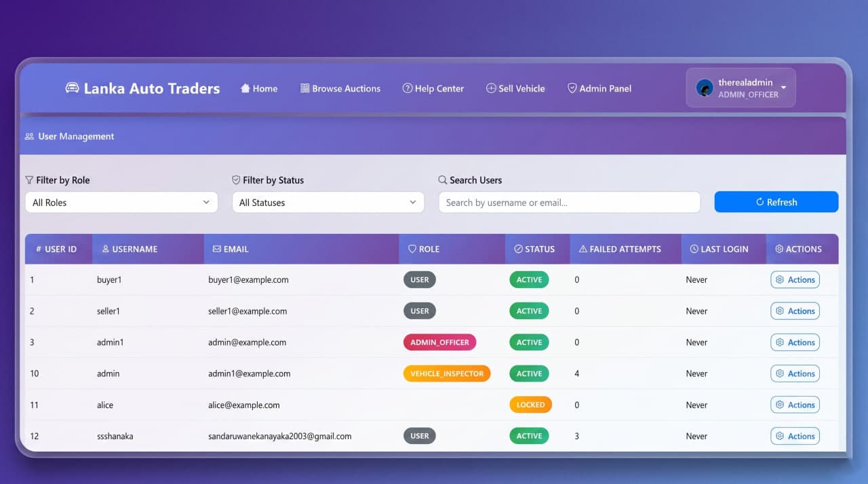Click email buyer1@example.com

tap(248, 280)
